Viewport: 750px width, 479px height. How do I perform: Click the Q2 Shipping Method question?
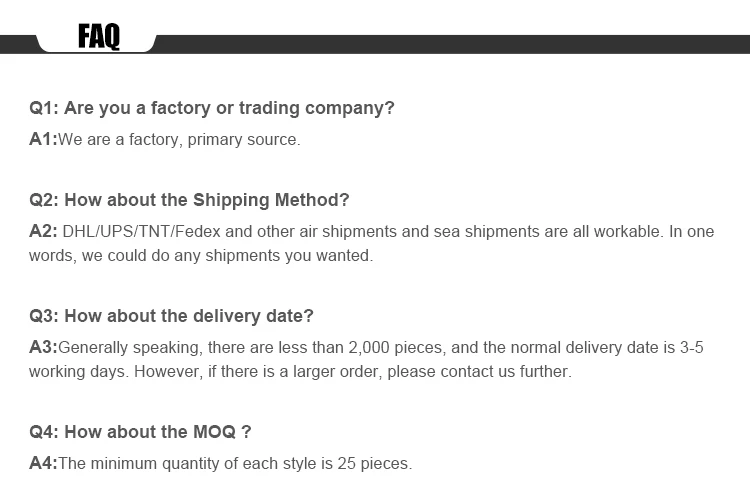click(189, 200)
